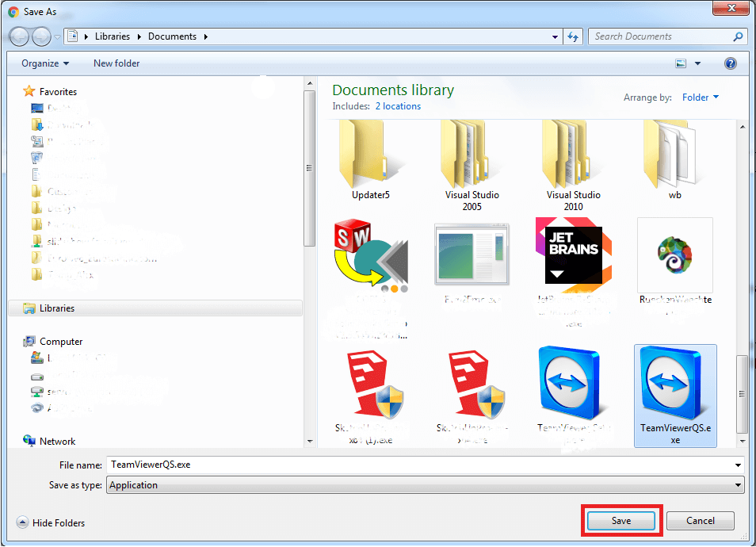Click the Recycle Bin icon under Favorites
Viewport: 756px width, 547px height.
36,158
